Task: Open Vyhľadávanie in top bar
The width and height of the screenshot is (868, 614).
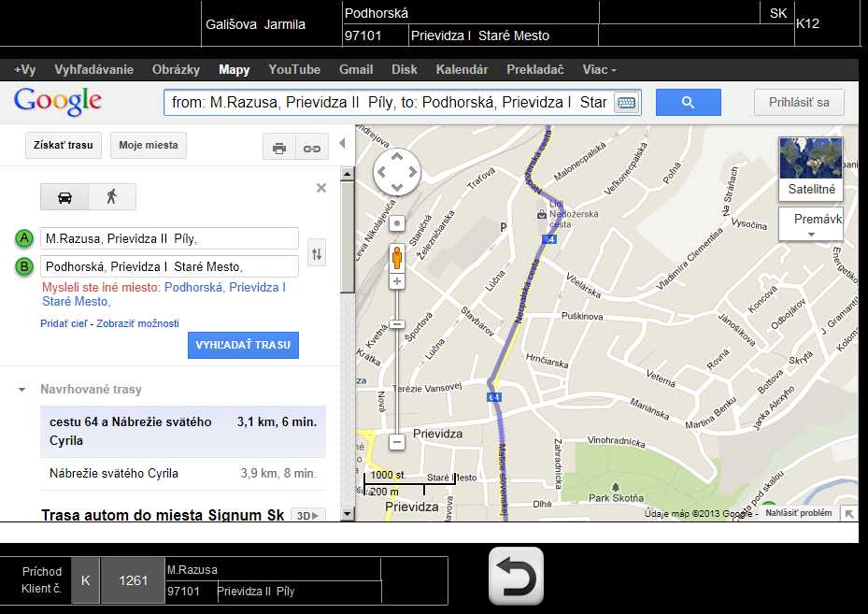Action: 93,70
